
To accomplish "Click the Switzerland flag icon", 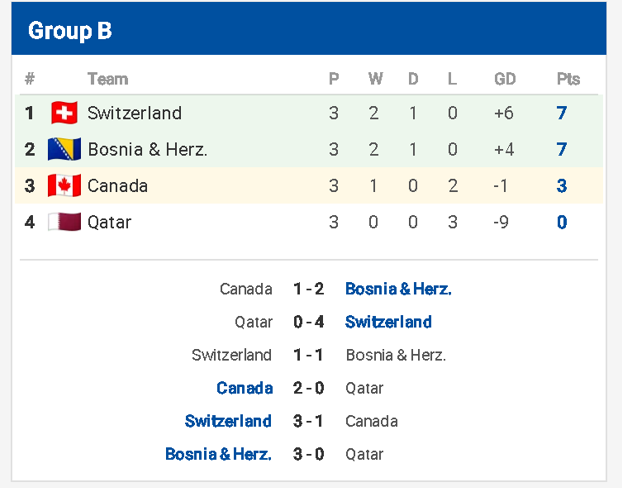I will pyautogui.click(x=64, y=113).
